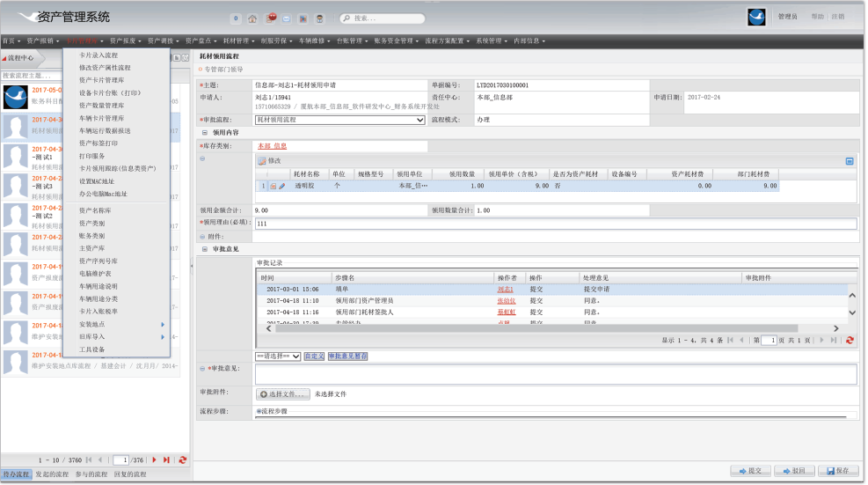Screen dimensions: 868x485
Task: Switch to 发起的流程 tab
Action: (x=52, y=474)
